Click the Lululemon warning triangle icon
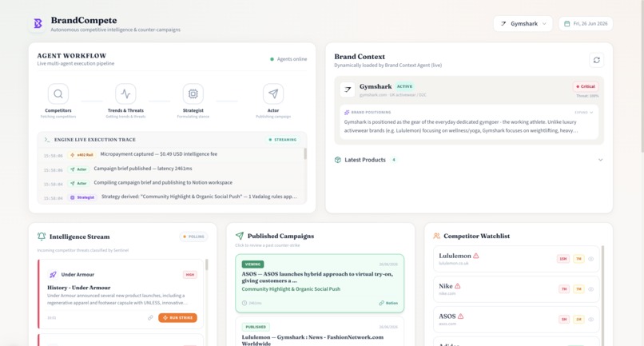 476,256
